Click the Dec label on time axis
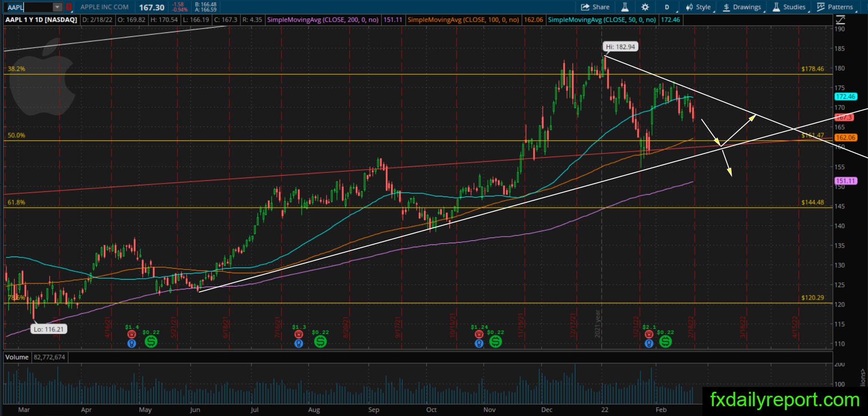The image size is (868, 416). pos(547,410)
